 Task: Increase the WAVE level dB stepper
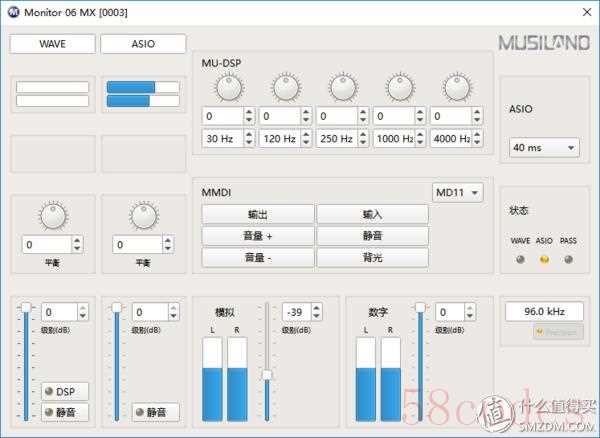pyautogui.click(x=83, y=308)
